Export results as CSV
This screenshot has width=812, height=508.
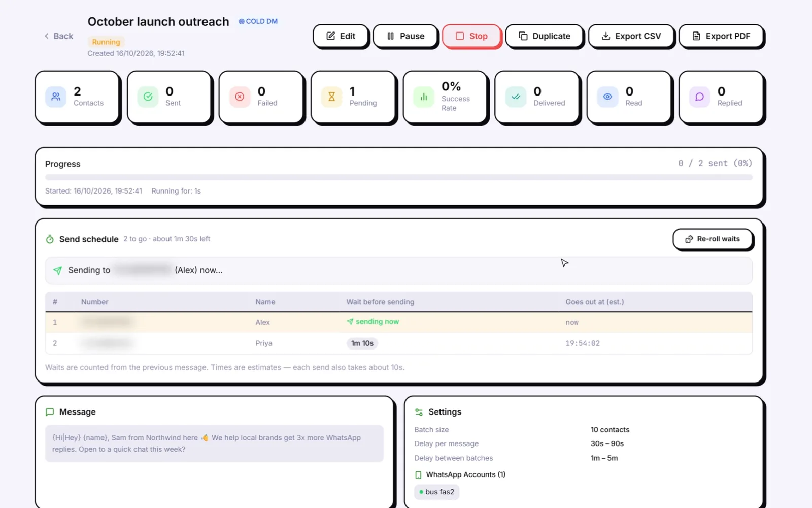pyautogui.click(x=631, y=36)
